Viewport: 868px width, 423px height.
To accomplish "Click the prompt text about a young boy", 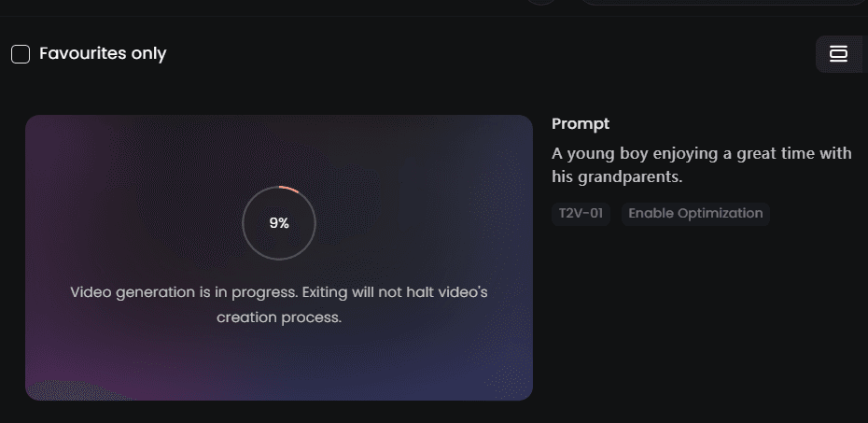I will coord(701,153).
